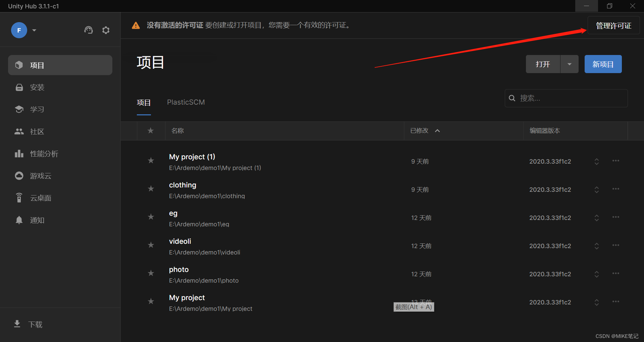644x342 pixels.
Task: Open 学习 in the sidebar
Action: click(60, 109)
